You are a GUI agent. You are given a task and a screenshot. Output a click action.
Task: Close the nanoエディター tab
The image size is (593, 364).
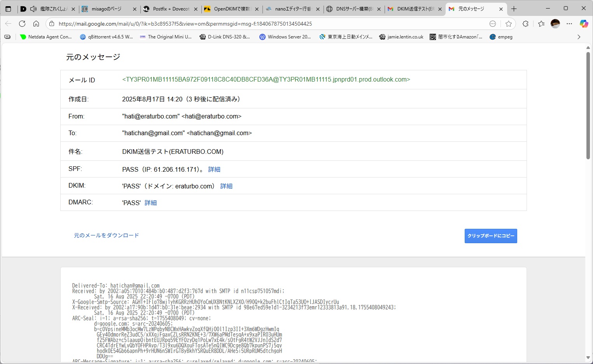tap(318, 9)
